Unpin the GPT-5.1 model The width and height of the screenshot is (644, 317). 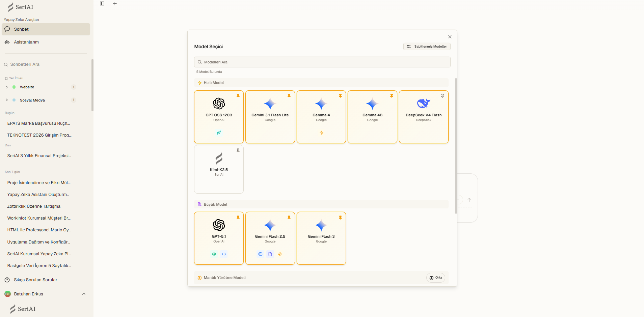click(x=238, y=218)
